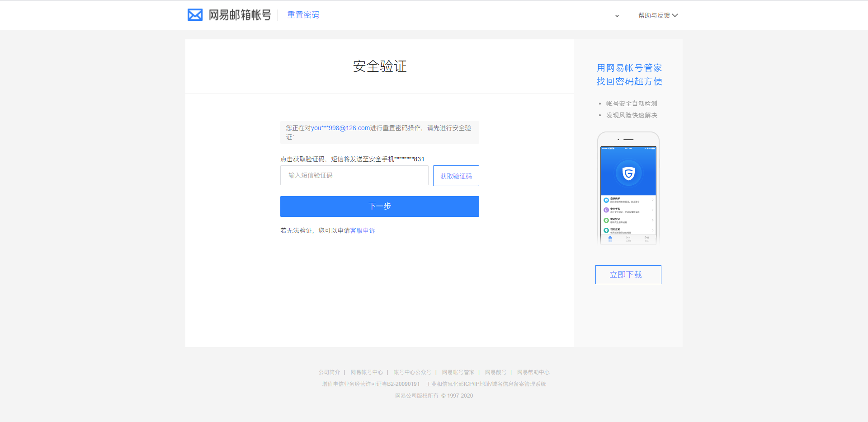The image size is (868, 422).
Task: Select the blue 登录保护 shield icon in phone preview
Action: point(606,200)
